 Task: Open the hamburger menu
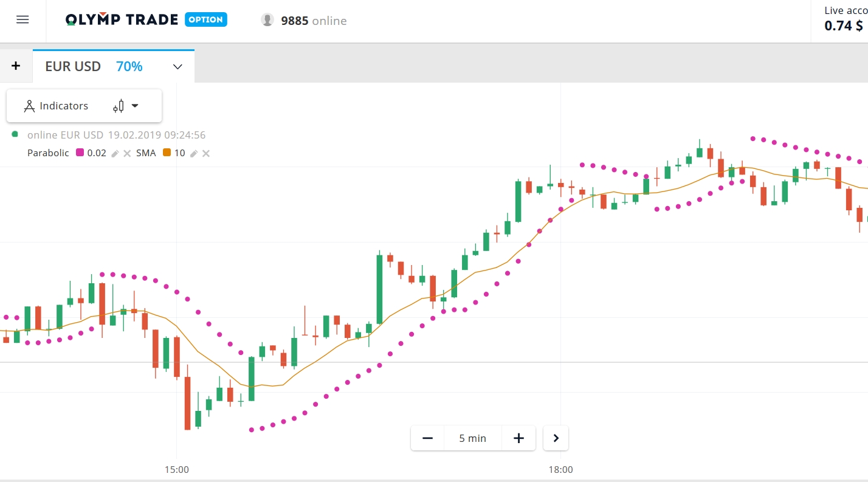click(x=22, y=19)
